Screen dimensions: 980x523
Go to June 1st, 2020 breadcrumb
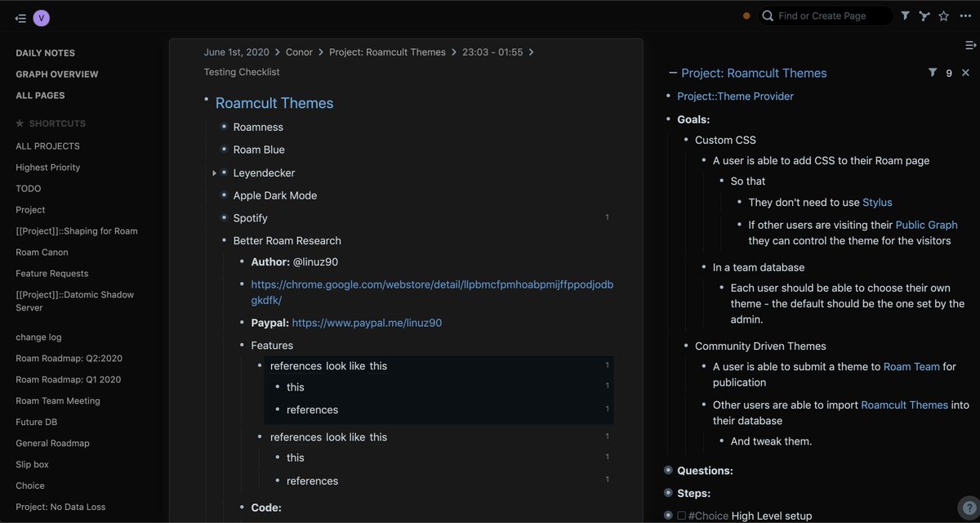click(237, 52)
